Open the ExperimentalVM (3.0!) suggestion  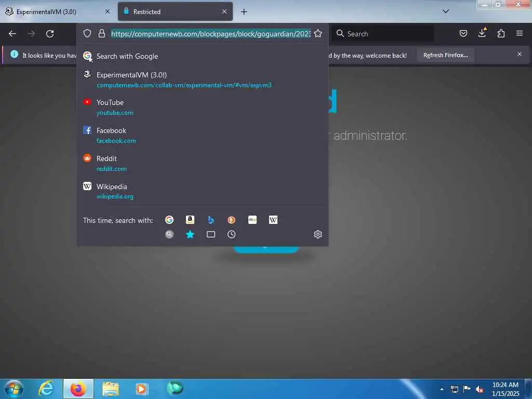pos(203,79)
